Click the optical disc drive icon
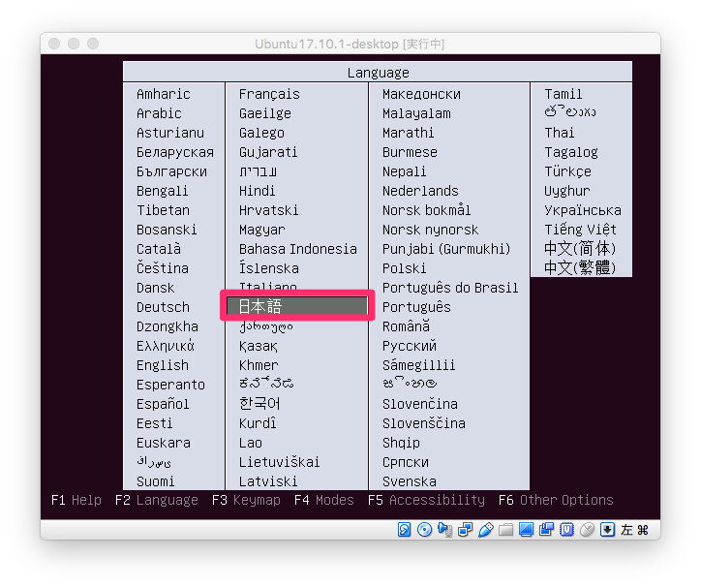 pos(424,530)
